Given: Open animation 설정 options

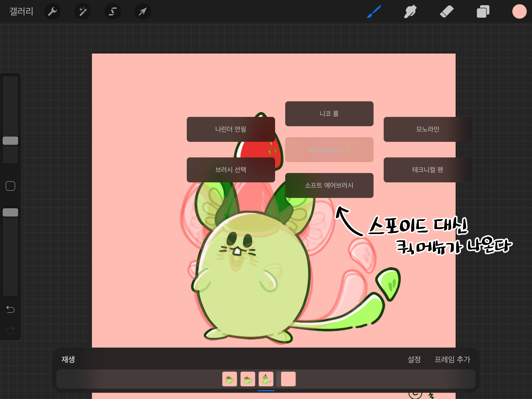Looking at the screenshot, I should point(414,359).
